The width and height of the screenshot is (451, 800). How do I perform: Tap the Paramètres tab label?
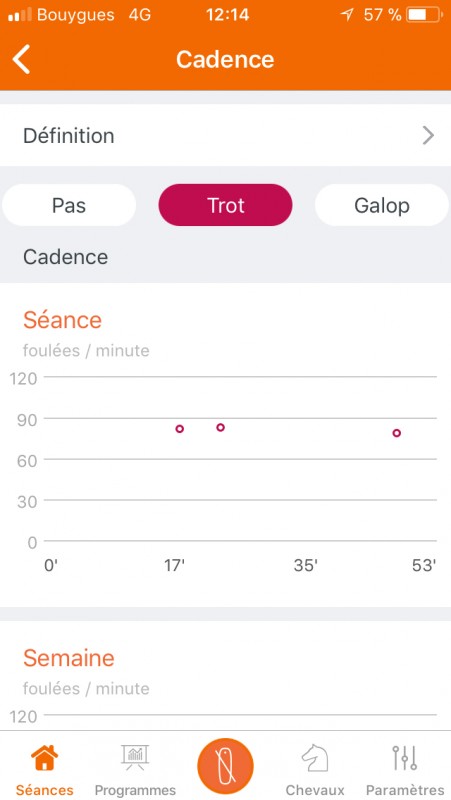[x=405, y=790]
